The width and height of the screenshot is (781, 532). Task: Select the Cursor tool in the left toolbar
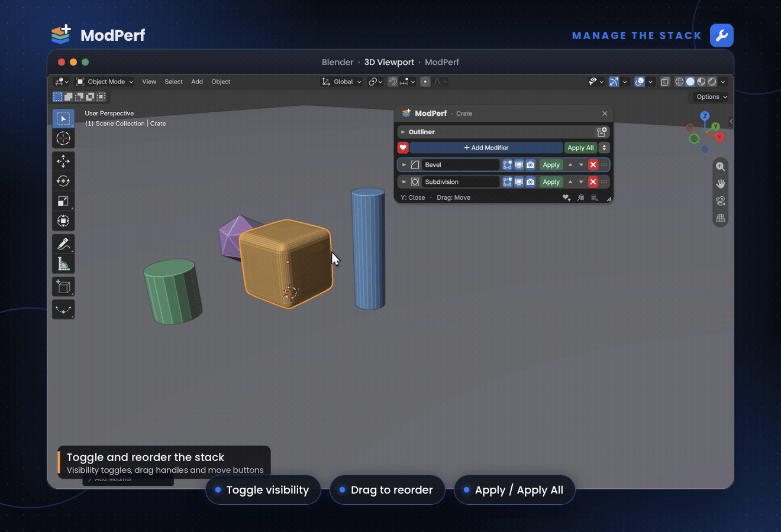[x=63, y=138]
